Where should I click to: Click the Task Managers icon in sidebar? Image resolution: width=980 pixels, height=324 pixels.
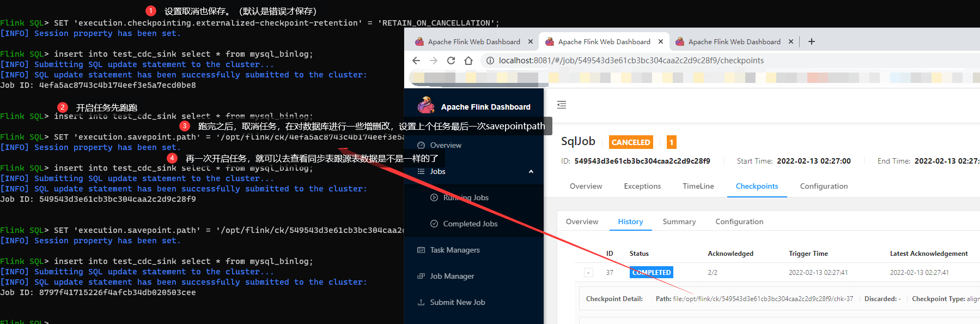[421, 250]
